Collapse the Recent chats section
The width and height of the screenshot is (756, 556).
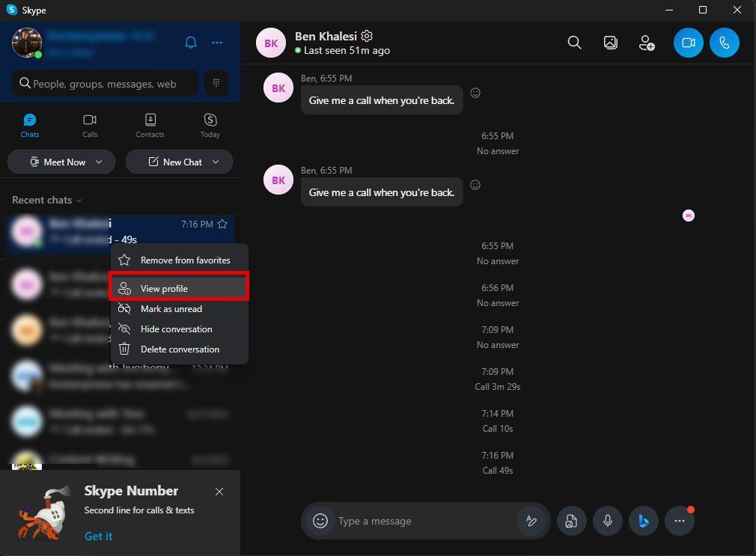[46, 200]
